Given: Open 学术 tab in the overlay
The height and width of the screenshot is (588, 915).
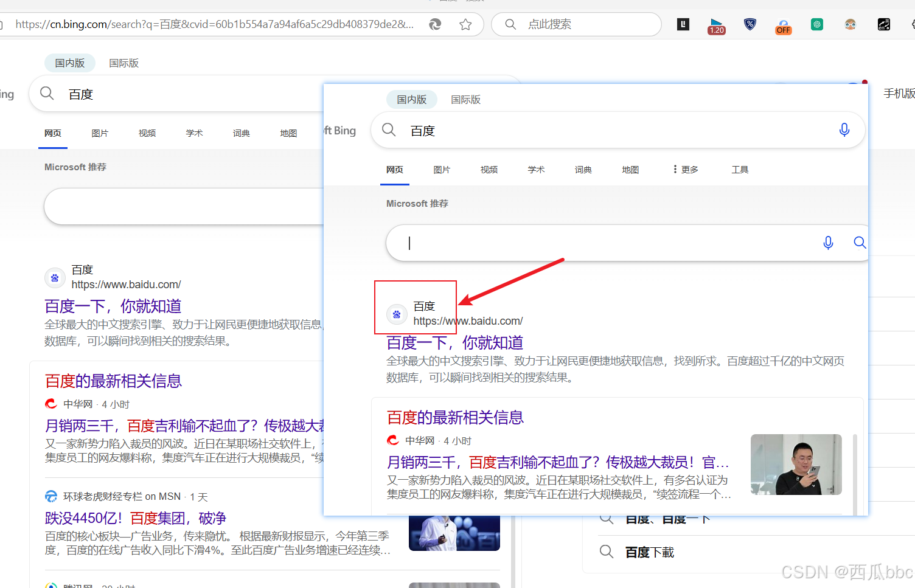Looking at the screenshot, I should click(536, 170).
